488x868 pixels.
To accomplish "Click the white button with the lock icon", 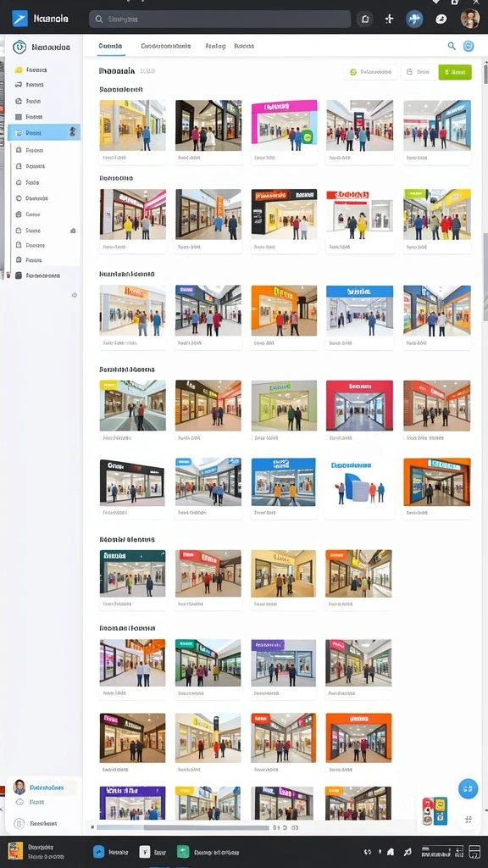I will click(x=419, y=72).
